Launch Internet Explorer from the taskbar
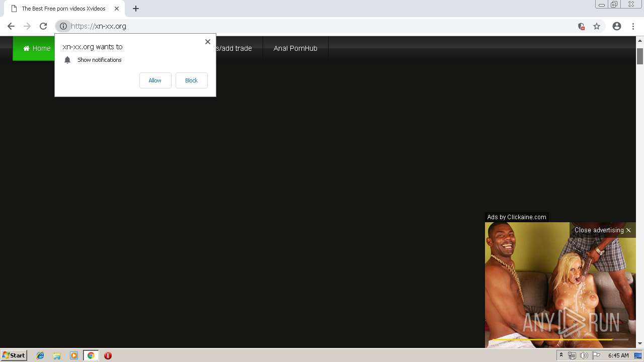The height and width of the screenshot is (362, 644). tap(40, 355)
